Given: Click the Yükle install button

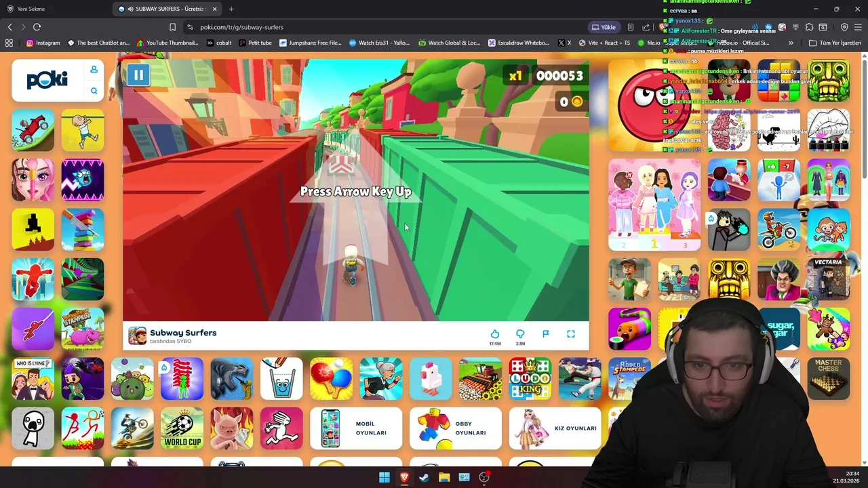Looking at the screenshot, I should [x=604, y=27].
